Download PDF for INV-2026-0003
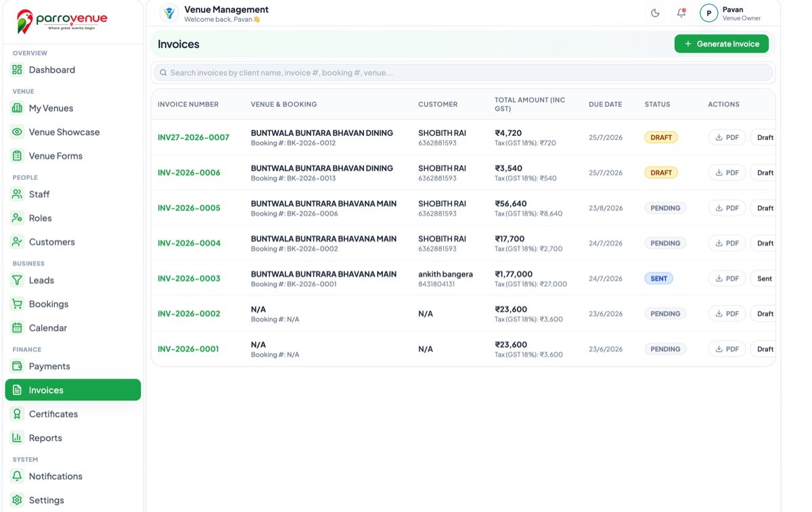Image resolution: width=812 pixels, height=512 pixels. 727,278
